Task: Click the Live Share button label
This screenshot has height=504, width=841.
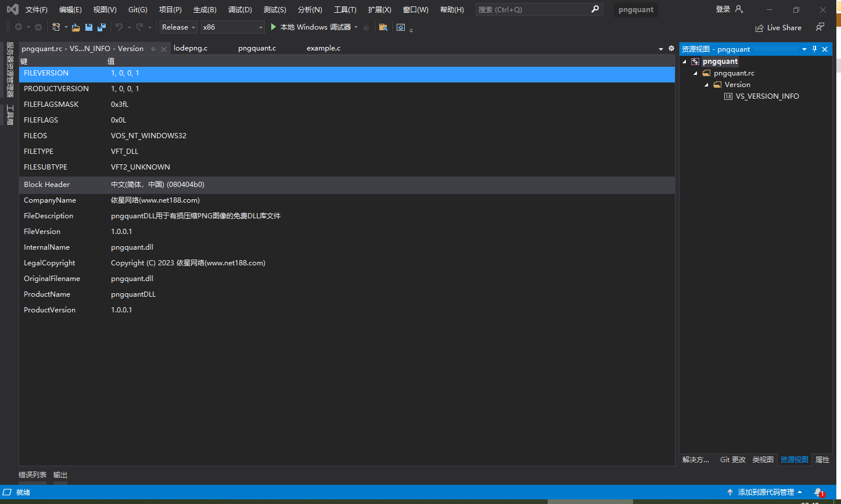Action: (784, 28)
